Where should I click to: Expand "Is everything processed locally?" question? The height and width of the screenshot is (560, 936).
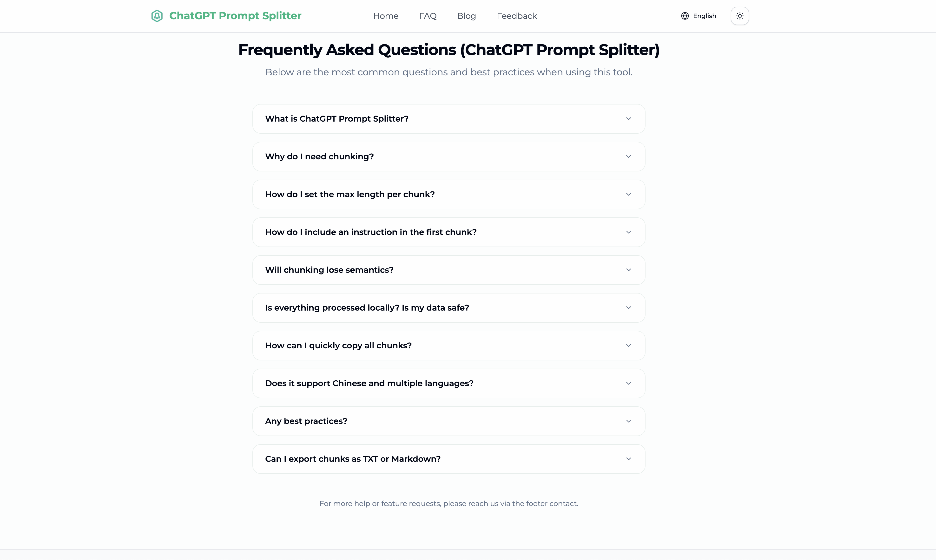coord(367,307)
